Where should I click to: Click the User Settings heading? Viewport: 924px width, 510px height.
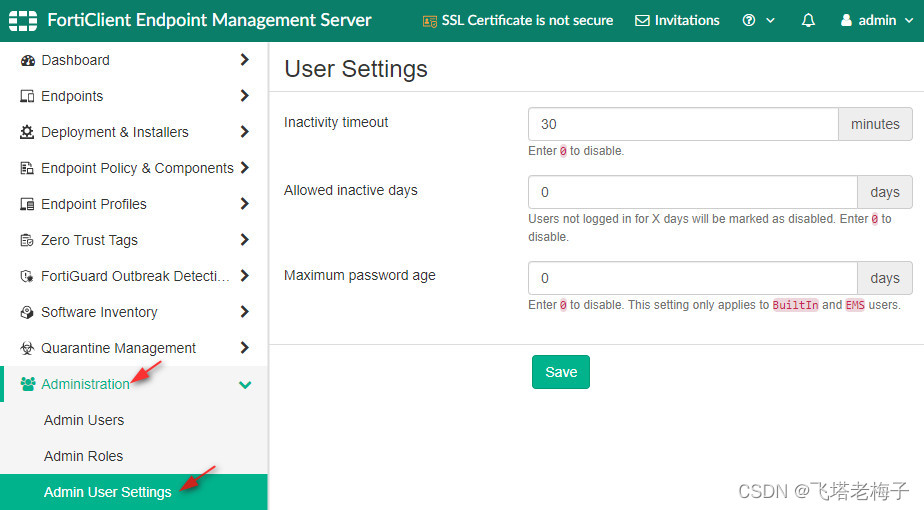(x=356, y=69)
